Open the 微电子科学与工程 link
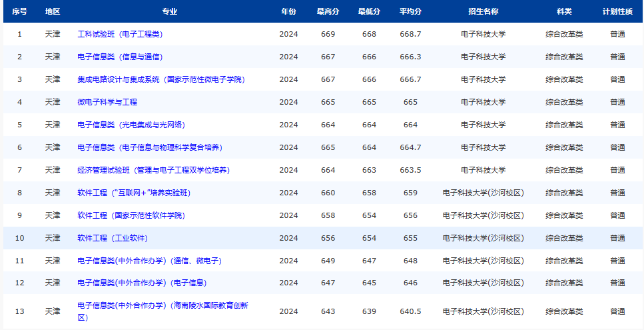 pyautogui.click(x=107, y=102)
